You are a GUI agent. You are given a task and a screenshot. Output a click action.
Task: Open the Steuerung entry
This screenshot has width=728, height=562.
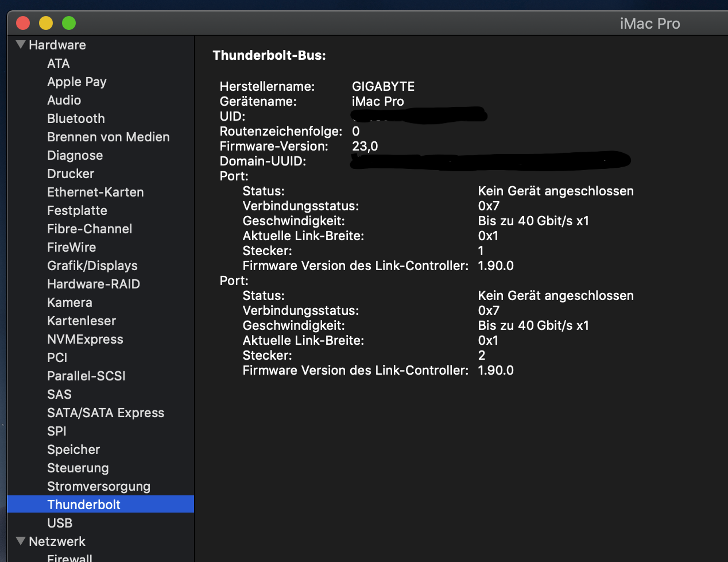tap(78, 468)
